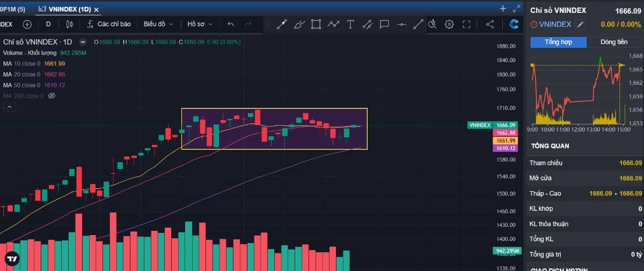Enter fullscreen chart mode
644x271 pixels.
[x=466, y=24]
